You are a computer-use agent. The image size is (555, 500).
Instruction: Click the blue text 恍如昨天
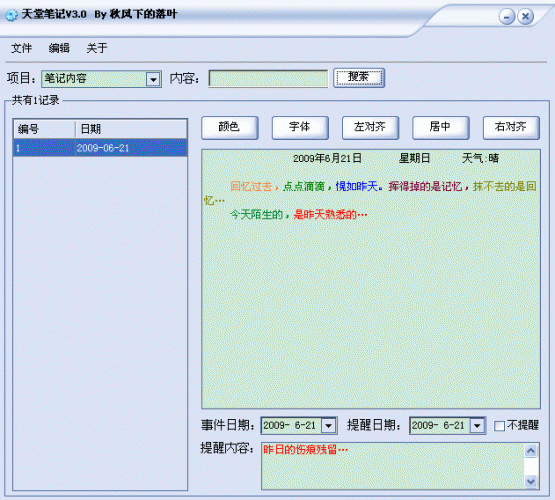point(356,186)
